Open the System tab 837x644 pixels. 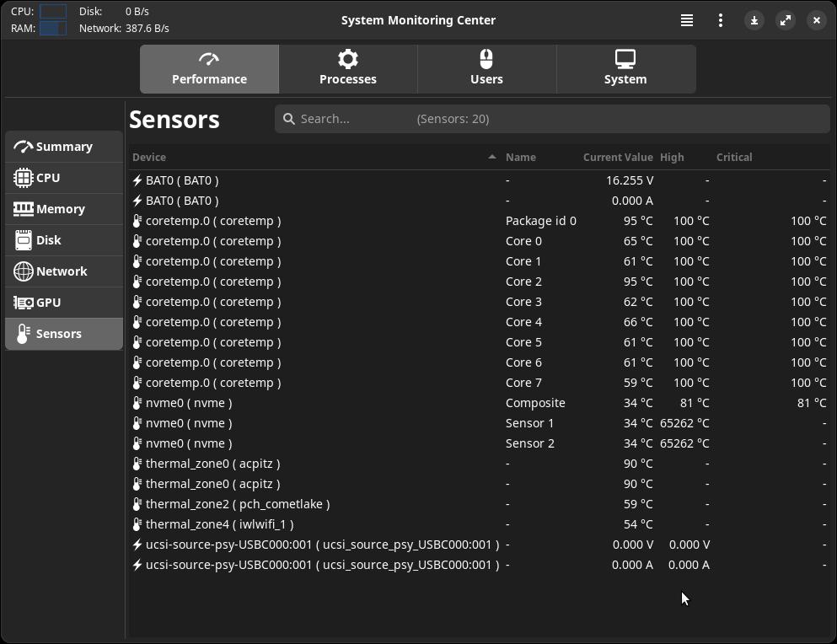click(x=625, y=69)
